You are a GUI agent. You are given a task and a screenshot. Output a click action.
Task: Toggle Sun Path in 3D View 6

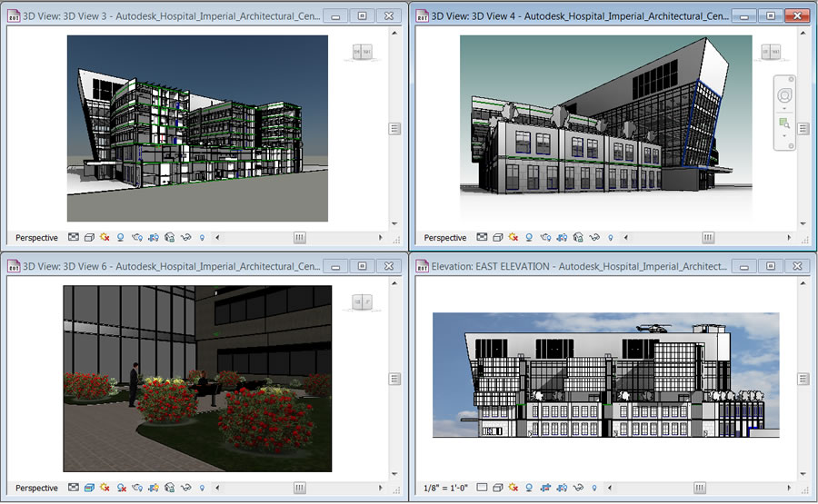point(105,488)
